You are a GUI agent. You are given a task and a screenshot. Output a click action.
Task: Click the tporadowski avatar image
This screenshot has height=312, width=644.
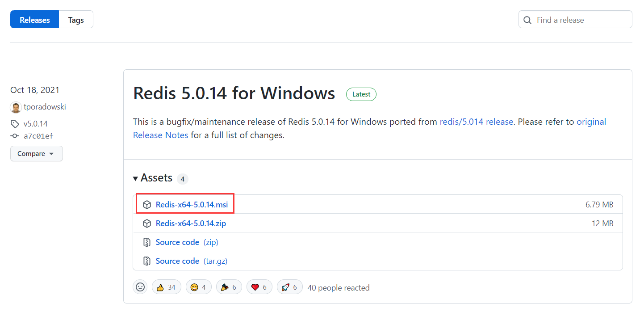16,107
